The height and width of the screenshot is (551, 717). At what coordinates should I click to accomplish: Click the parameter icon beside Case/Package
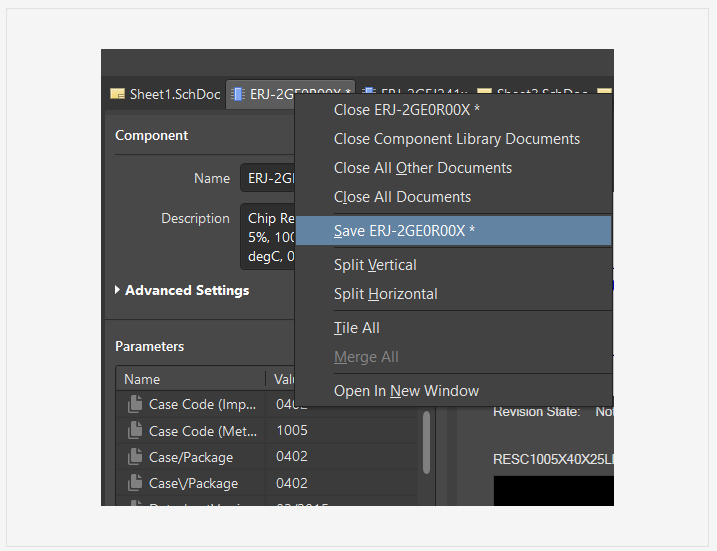(x=135, y=456)
